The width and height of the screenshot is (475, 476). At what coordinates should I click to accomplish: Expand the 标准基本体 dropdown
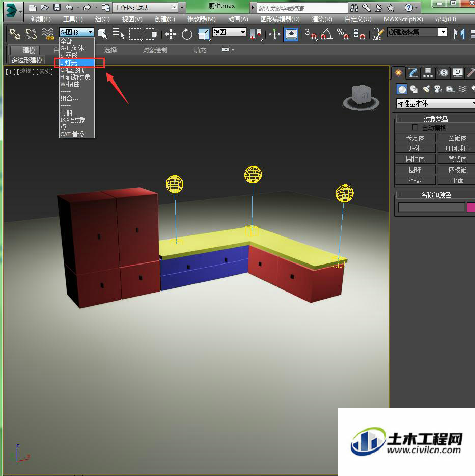point(436,103)
